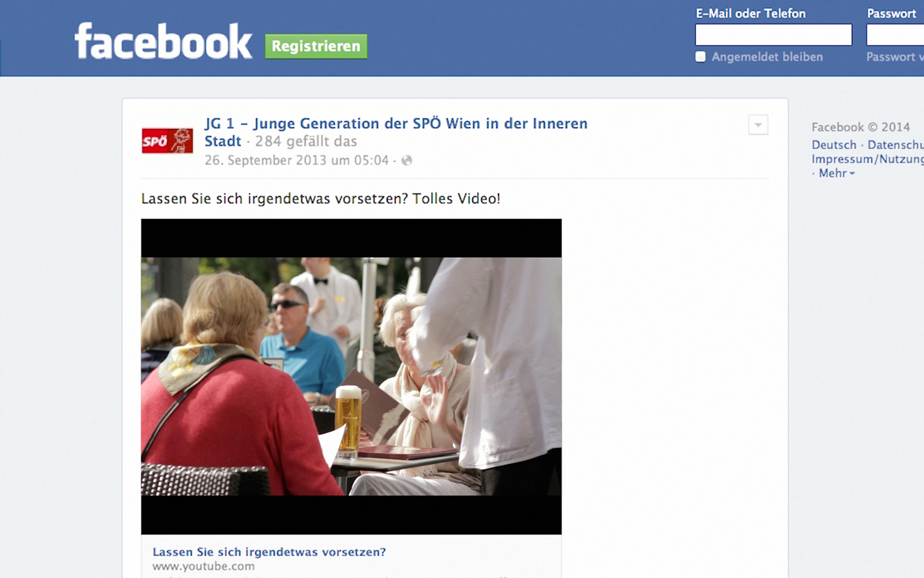Play the embedded café video thumbnail
Screen dimensions: 924x578
(x=351, y=377)
